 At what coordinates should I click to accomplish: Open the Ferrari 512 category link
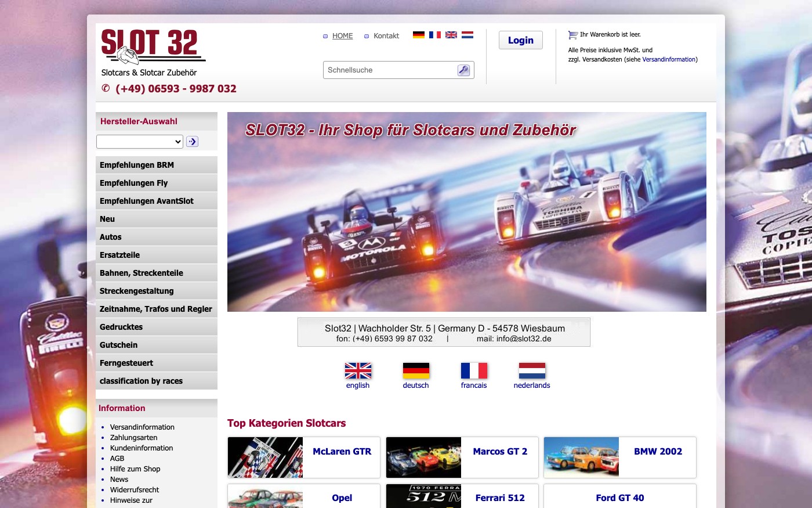(x=500, y=498)
